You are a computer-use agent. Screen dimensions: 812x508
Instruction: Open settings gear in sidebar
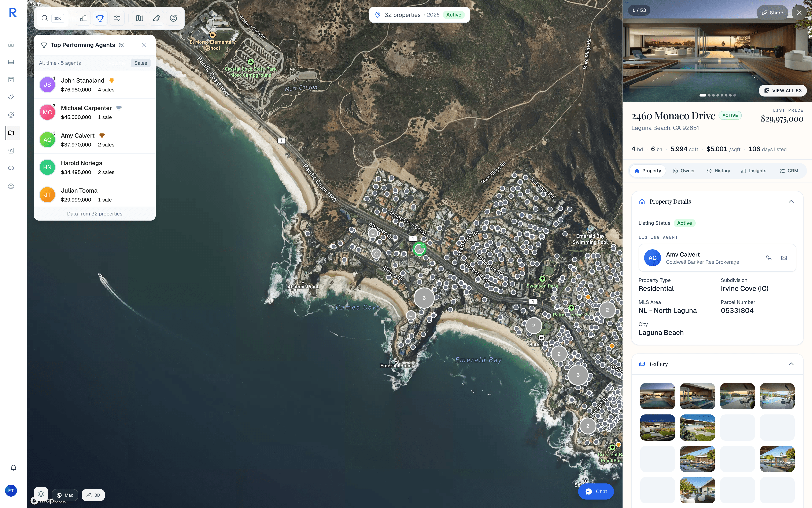pos(11,186)
